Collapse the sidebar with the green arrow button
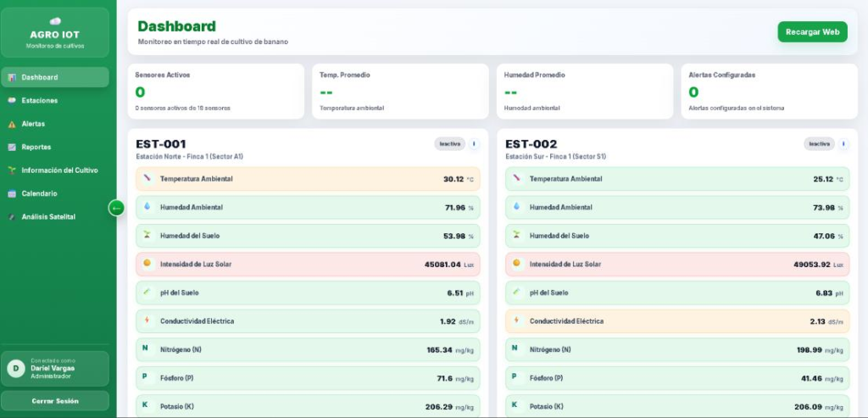Image resolution: width=868 pixels, height=418 pixels. [116, 209]
